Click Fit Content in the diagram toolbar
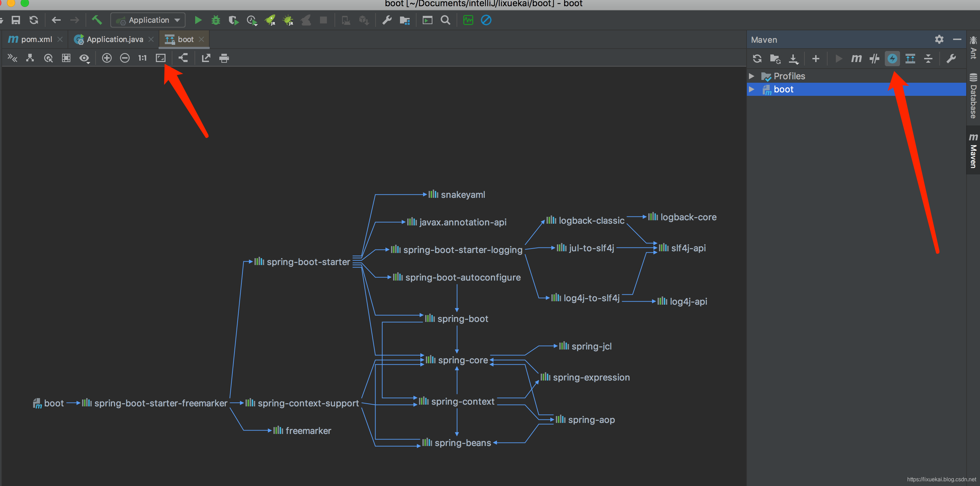This screenshot has height=486, width=980. (161, 58)
